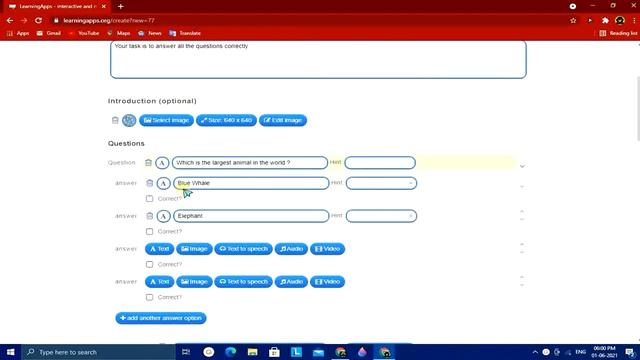Image resolution: width=640 pixels, height=360 pixels.
Task: Mark Blue Whale as the correct answer
Action: pos(149,199)
